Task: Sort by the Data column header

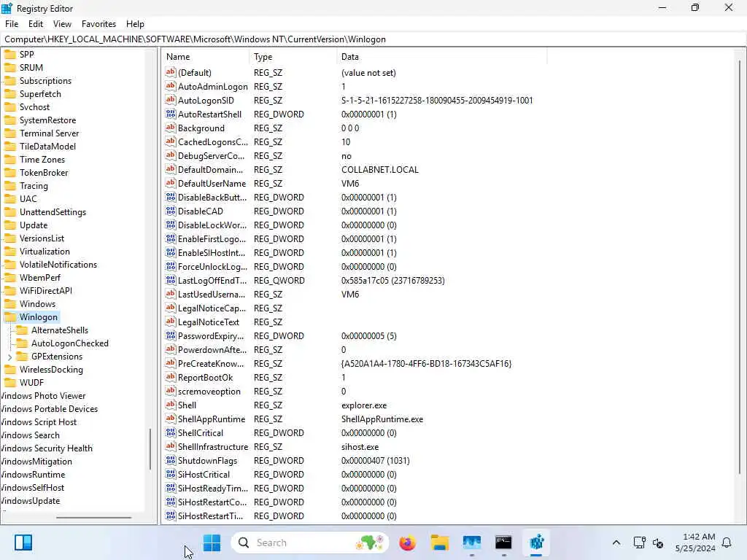Action: [442, 57]
